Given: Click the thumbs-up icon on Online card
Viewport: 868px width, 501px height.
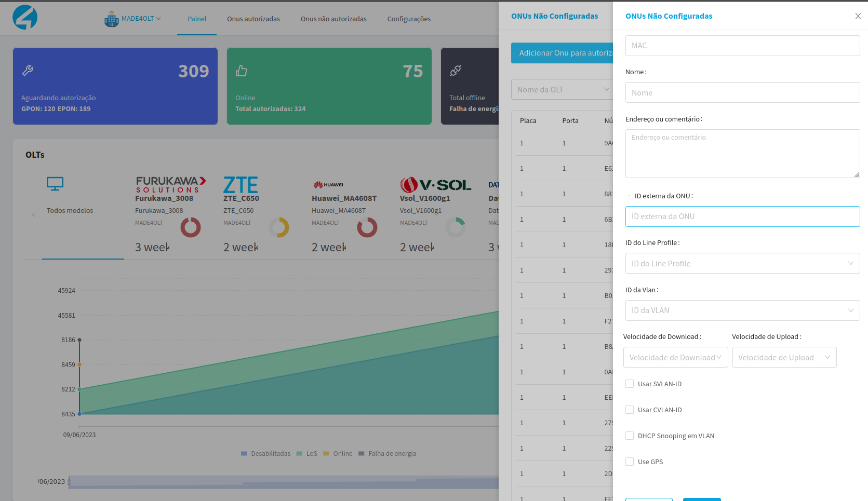Looking at the screenshot, I should (x=242, y=71).
